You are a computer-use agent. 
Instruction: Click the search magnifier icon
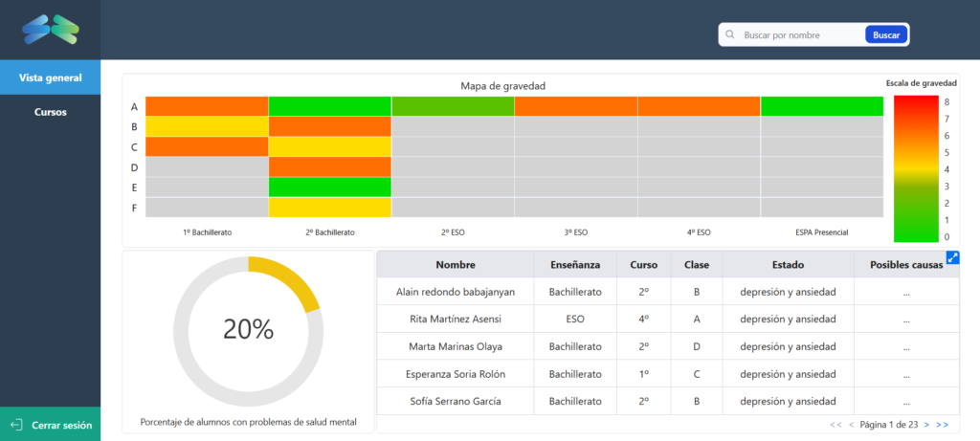click(x=729, y=35)
